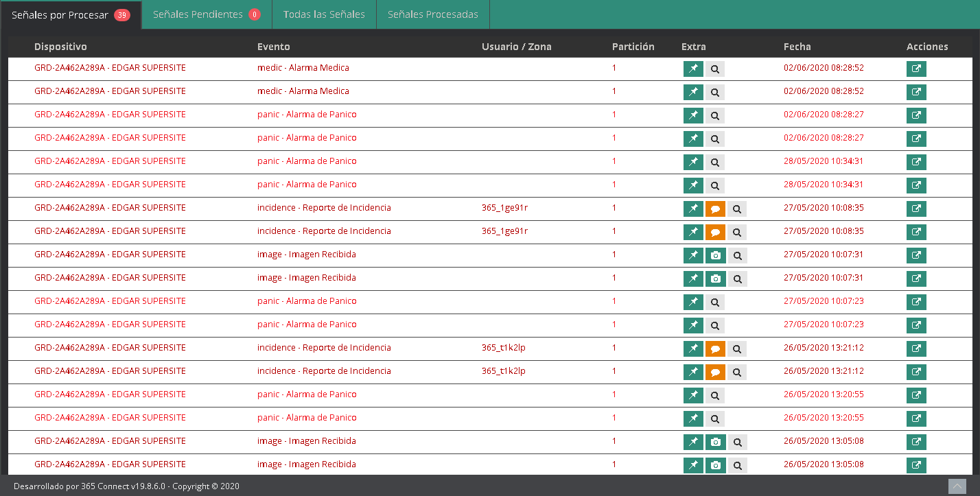Viewport: 980px width, 496px height.
Task: Pin the second 27/05/2020 10:07:31 image signal
Action: tap(693, 279)
